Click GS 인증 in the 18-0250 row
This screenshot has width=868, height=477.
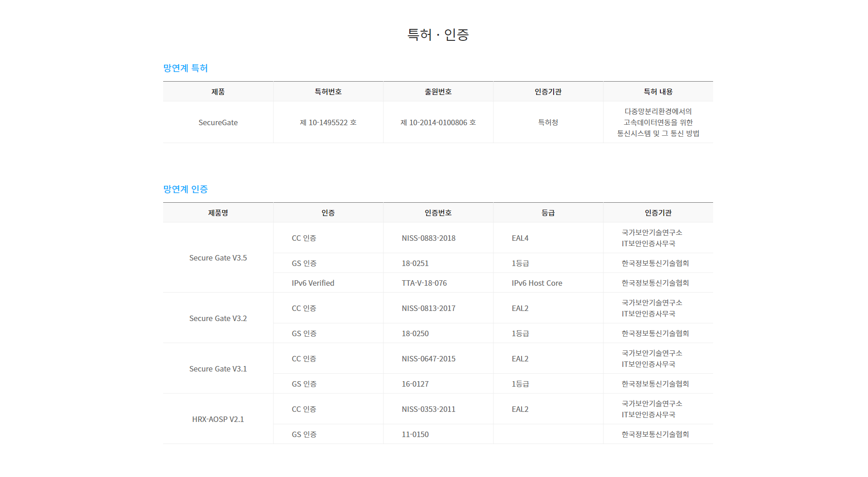(x=304, y=333)
